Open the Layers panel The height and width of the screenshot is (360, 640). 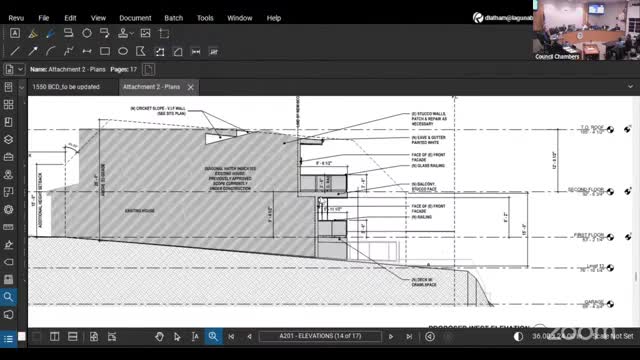9,140
